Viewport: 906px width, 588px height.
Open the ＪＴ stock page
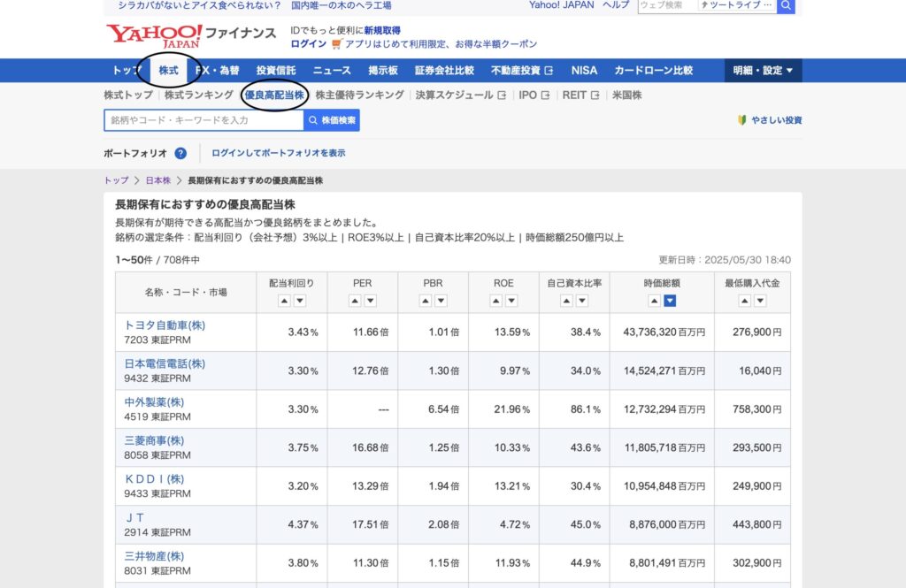point(134,518)
